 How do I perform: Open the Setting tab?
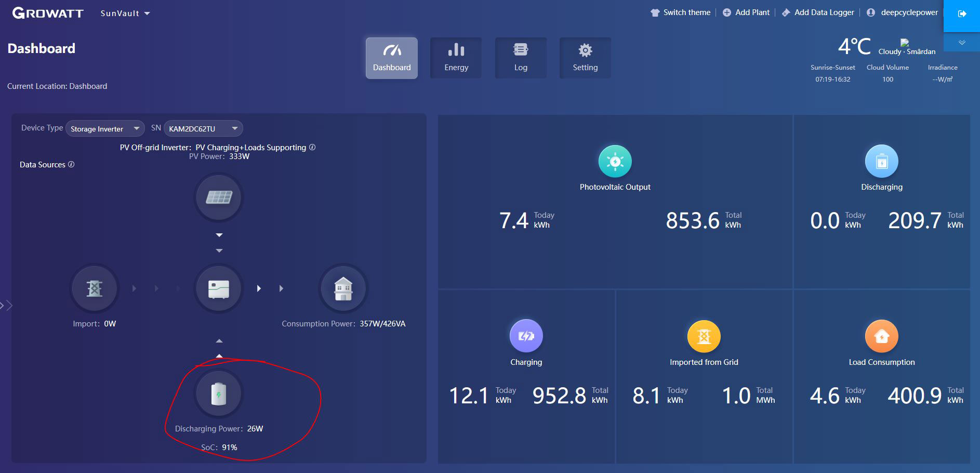click(585, 58)
